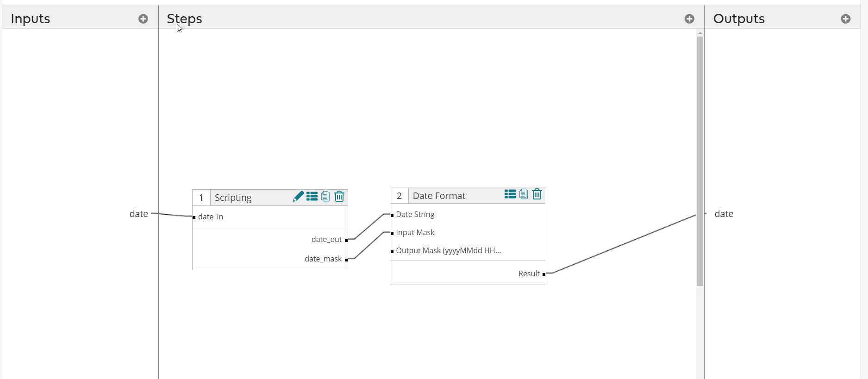868x379 pixels.
Task: Delete the Date Format step
Action: point(537,194)
